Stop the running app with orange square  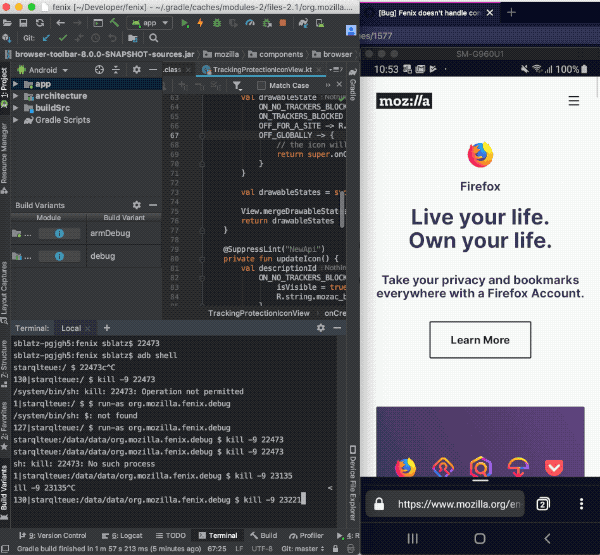[x=283, y=23]
